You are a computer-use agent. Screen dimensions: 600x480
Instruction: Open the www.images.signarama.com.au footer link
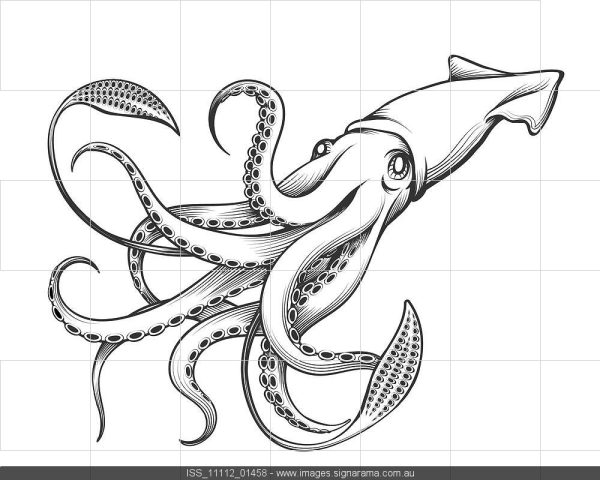coord(344,473)
